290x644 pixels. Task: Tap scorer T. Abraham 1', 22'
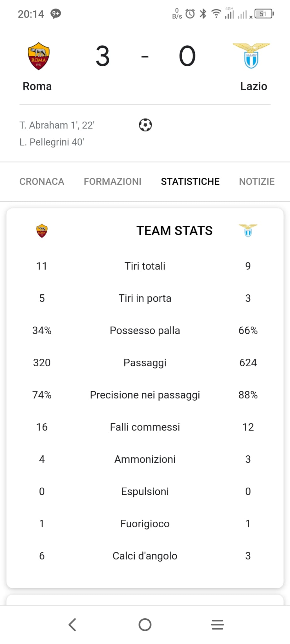tap(57, 125)
